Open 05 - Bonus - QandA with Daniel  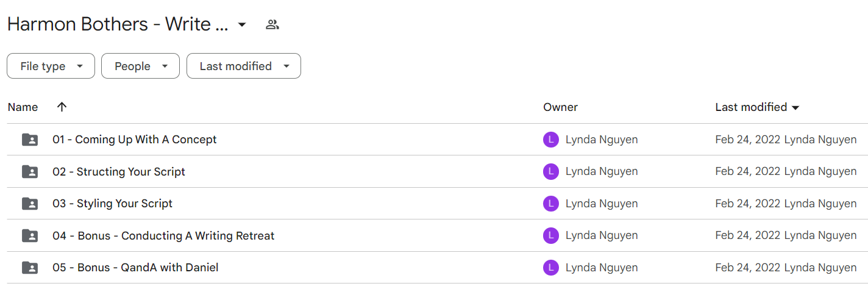tap(135, 268)
